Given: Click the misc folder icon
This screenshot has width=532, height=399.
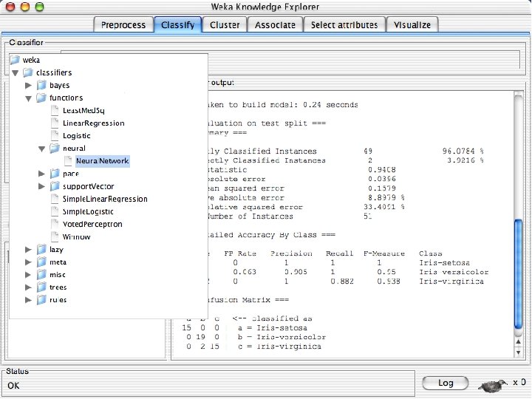Looking at the screenshot, I should pyautogui.click(x=41, y=274).
